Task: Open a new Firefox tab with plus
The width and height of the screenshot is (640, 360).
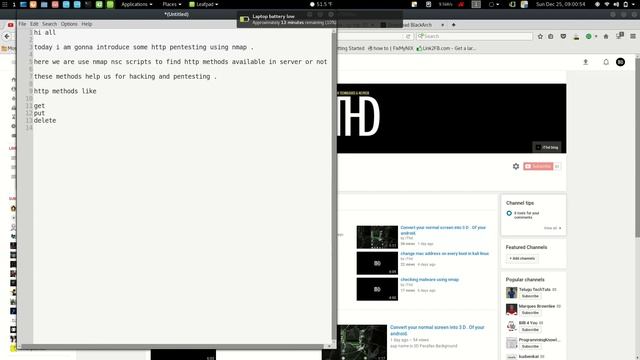Action: (x=453, y=25)
